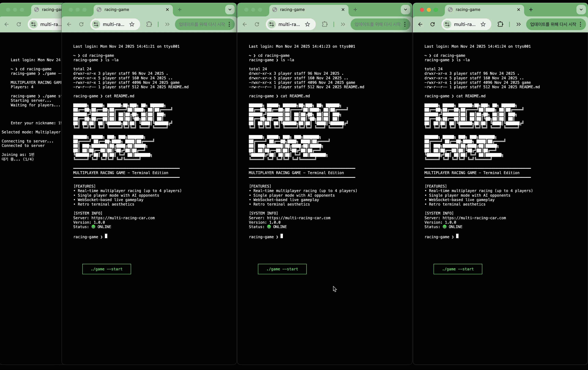Open three-dot Chrome menu in rightmost window
The height and width of the screenshot is (370, 588).
pyautogui.click(x=580, y=24)
